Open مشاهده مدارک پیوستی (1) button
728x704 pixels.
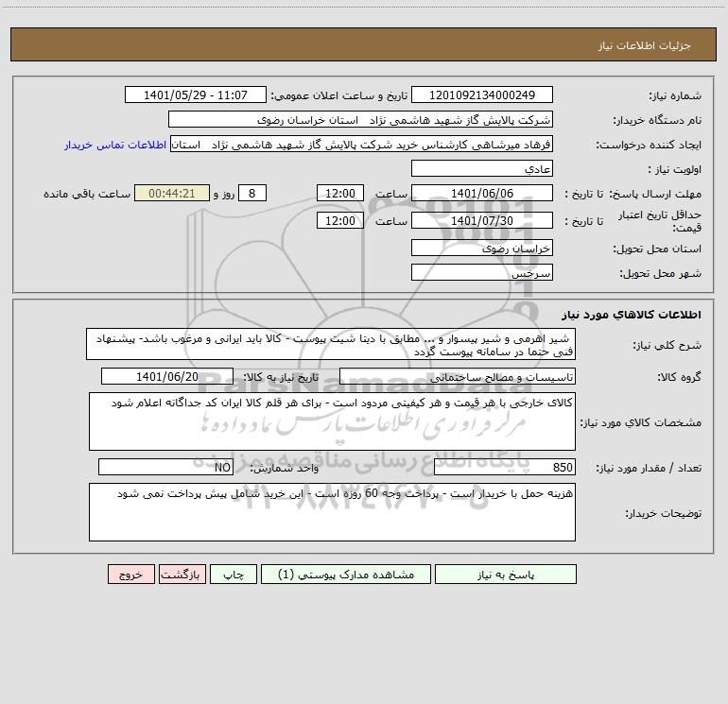pyautogui.click(x=346, y=575)
